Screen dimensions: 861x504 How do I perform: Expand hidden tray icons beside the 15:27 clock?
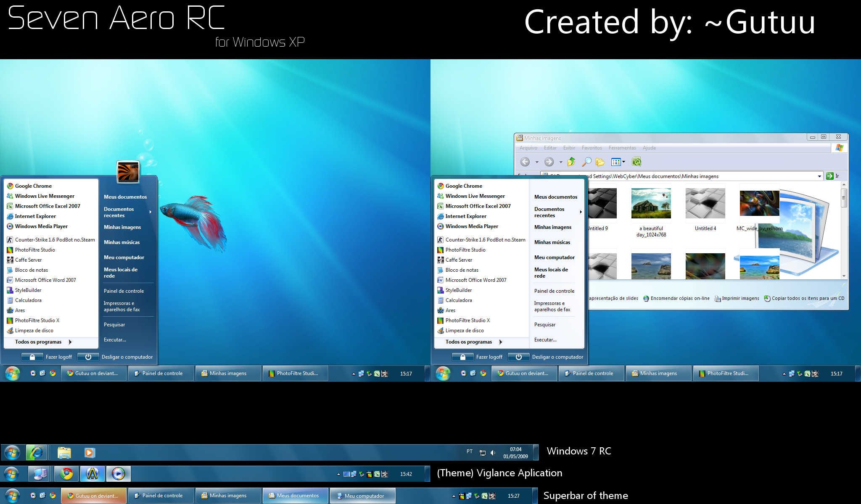454,496
